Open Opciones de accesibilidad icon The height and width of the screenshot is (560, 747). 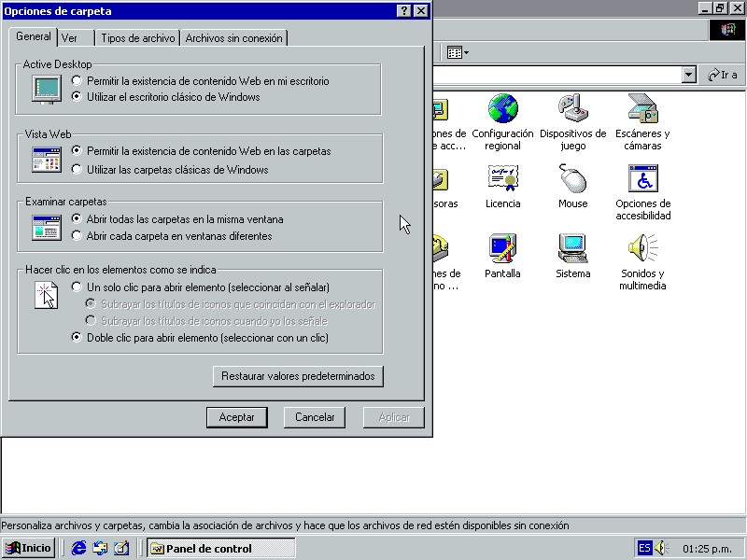tap(642, 178)
